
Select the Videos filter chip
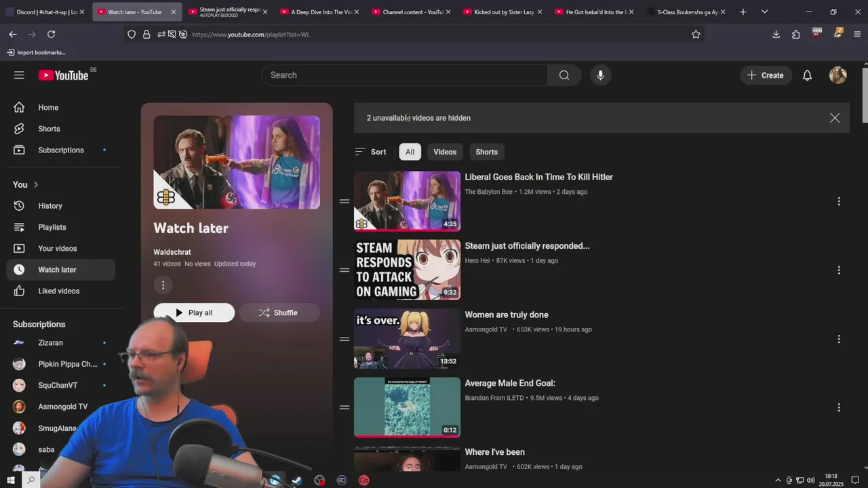point(445,152)
